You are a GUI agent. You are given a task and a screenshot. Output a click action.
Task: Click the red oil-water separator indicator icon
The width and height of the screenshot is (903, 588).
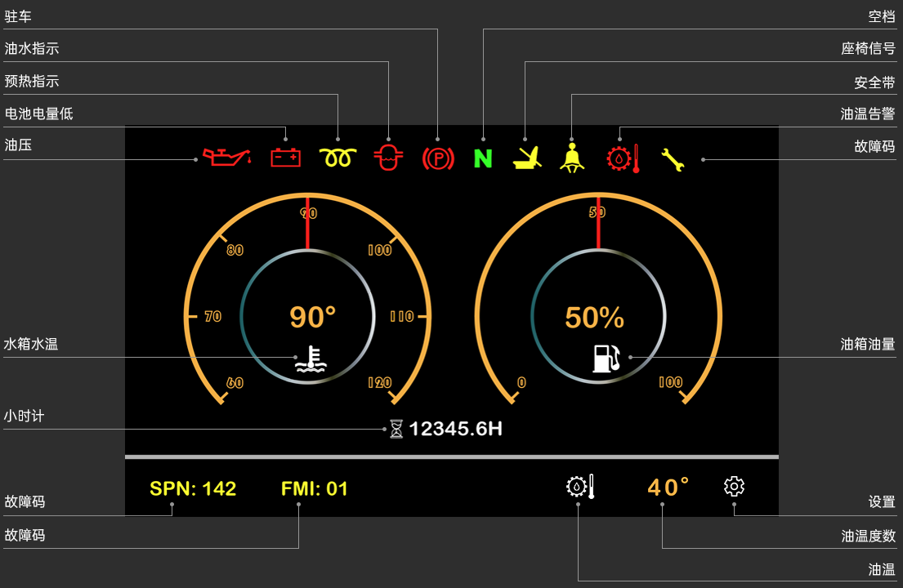click(388, 157)
